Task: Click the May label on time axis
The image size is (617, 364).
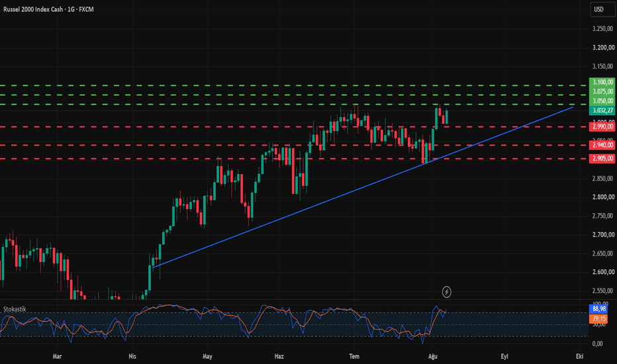Action: pyautogui.click(x=207, y=356)
